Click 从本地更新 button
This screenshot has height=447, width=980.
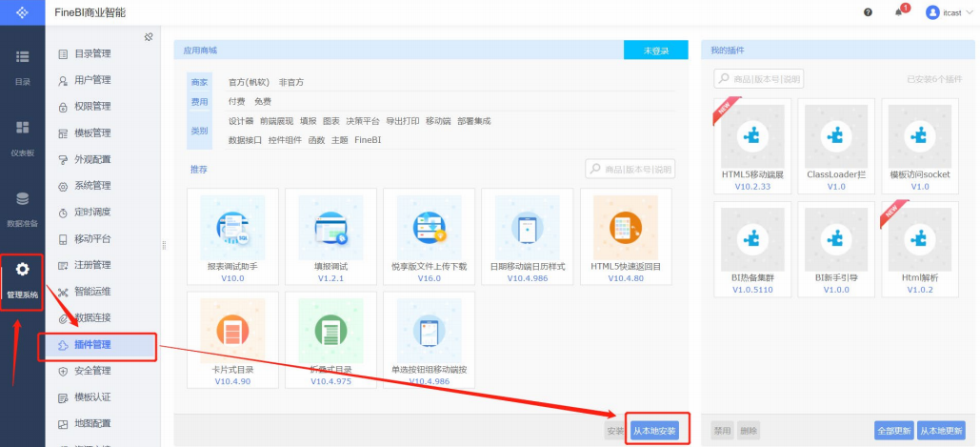(941, 431)
